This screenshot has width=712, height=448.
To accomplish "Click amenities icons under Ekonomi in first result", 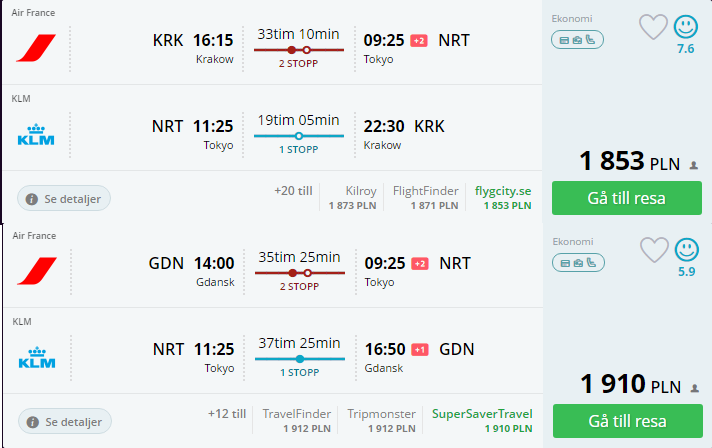I will (x=577, y=40).
